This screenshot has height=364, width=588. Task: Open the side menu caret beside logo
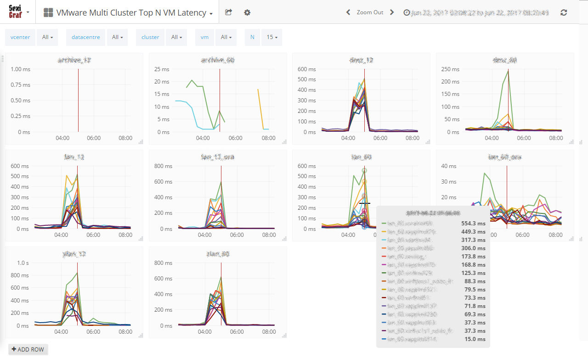click(28, 12)
